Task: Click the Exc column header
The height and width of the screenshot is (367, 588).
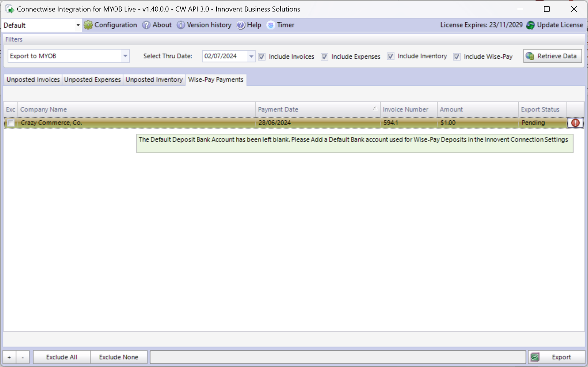Action: (x=11, y=110)
